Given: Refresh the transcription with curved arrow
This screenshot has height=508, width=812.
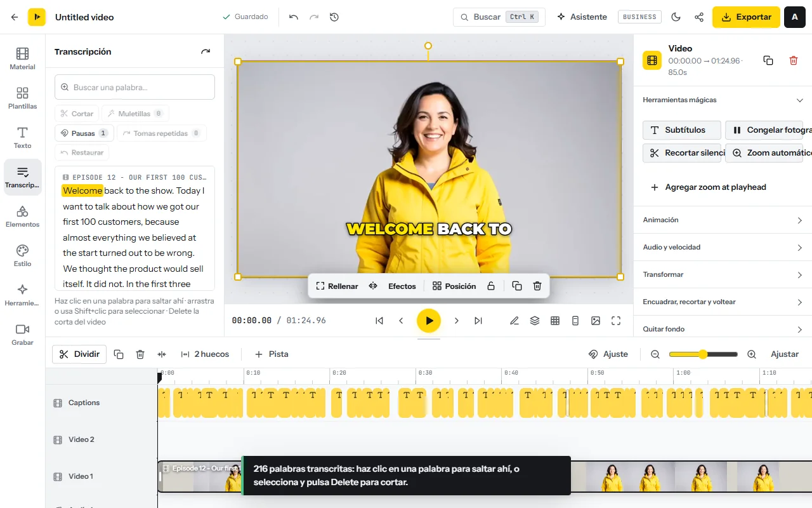Looking at the screenshot, I should (x=206, y=51).
